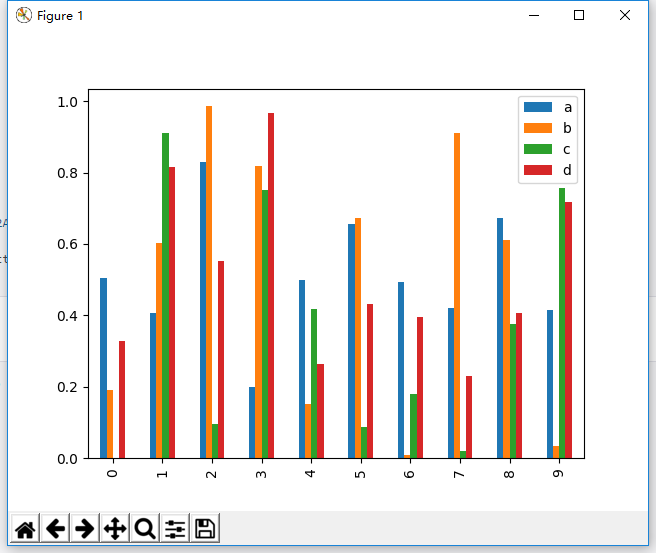Go back to previous view arrow
This screenshot has width=656, height=553.
(x=55, y=528)
